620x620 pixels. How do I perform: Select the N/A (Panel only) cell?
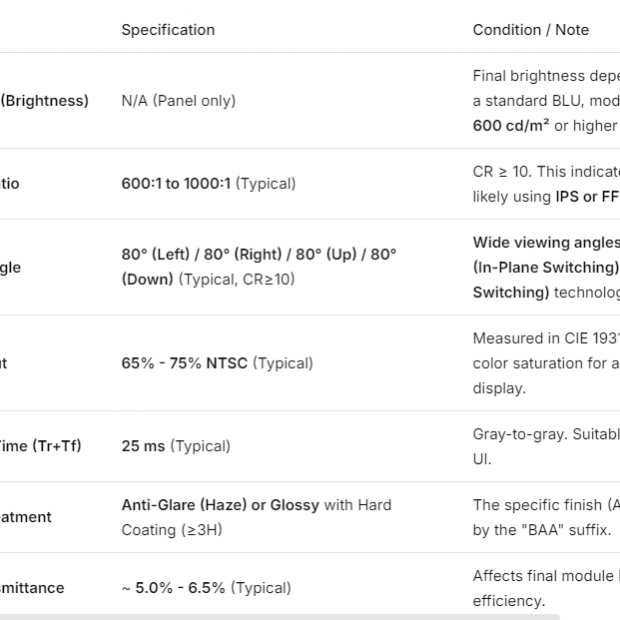(x=178, y=101)
